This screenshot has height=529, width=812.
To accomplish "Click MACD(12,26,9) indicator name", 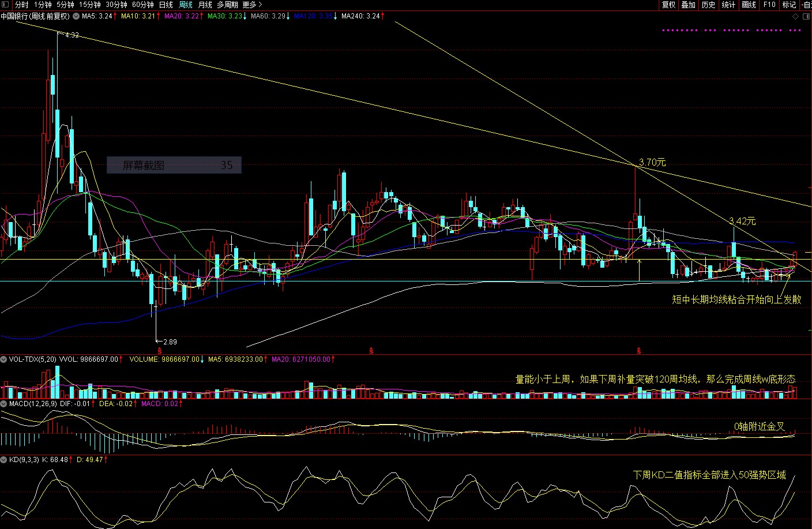I will (x=33, y=404).
